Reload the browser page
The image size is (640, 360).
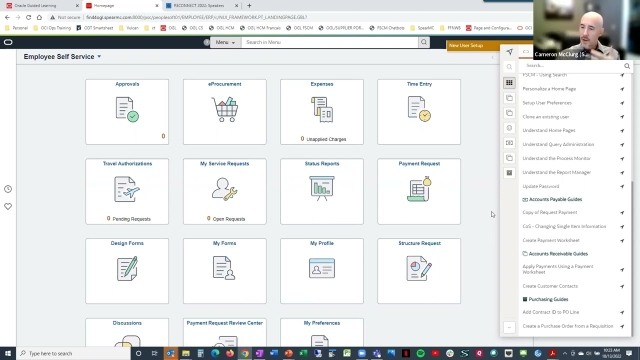point(28,17)
